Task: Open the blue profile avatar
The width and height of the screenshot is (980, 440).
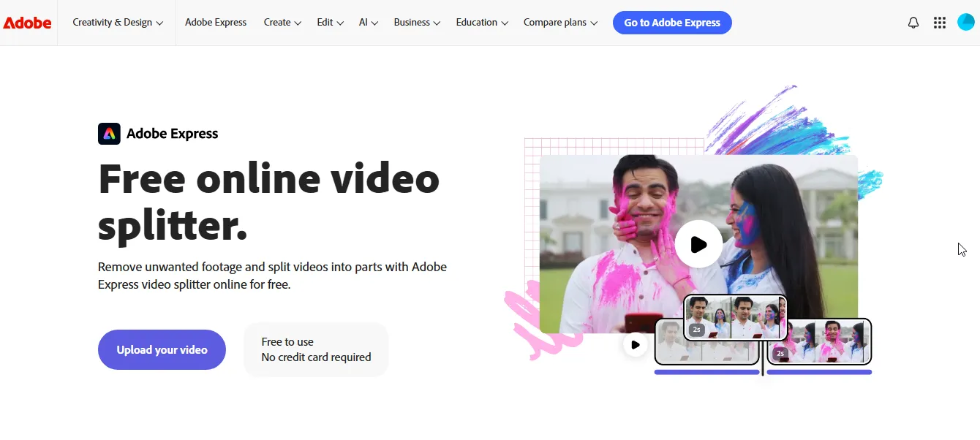Action: click(966, 22)
